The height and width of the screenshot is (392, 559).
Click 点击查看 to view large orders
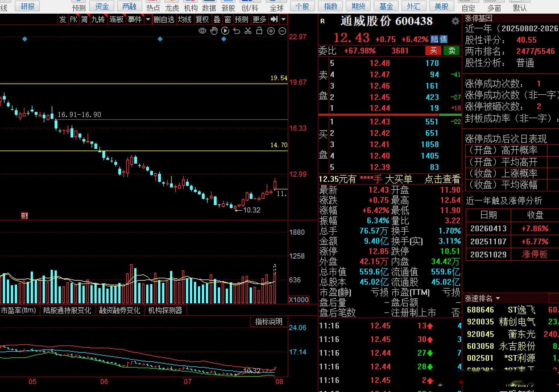pos(442,179)
